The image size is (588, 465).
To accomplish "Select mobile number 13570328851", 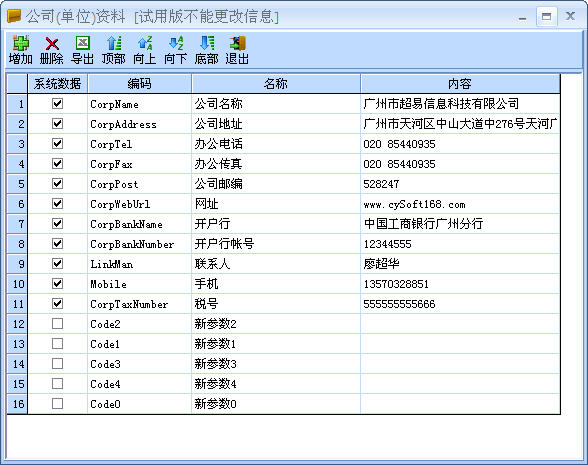I will (460, 284).
